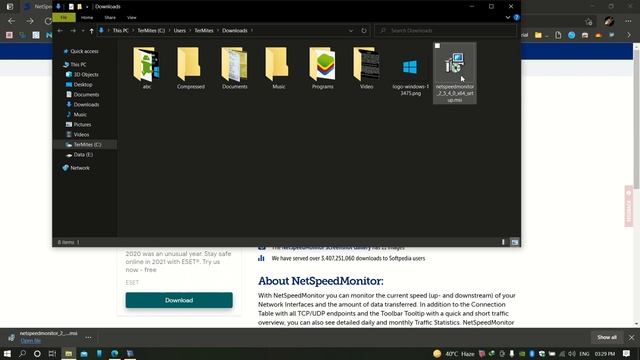This screenshot has width=640, height=360.
Task: Click browser forward button
Action: tap(30, 21)
